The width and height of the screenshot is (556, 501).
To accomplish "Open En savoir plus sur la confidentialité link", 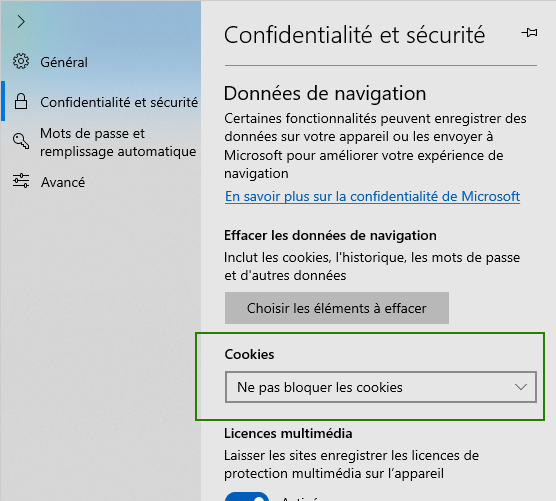I will [372, 196].
